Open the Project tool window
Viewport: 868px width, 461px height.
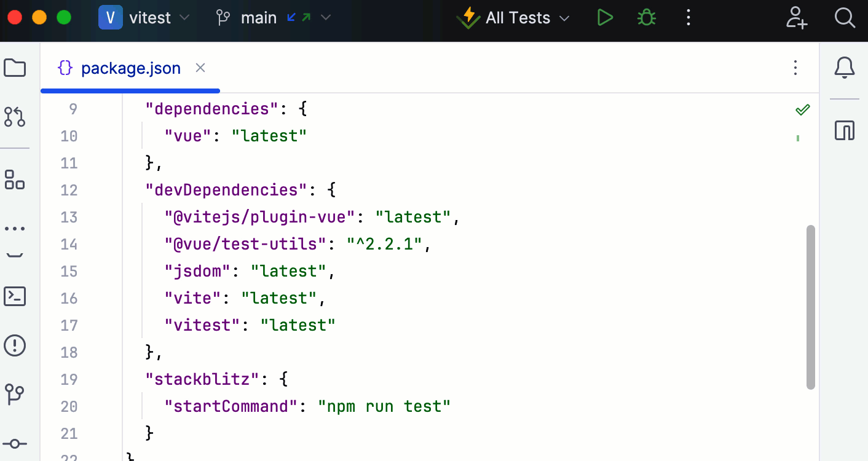point(15,68)
